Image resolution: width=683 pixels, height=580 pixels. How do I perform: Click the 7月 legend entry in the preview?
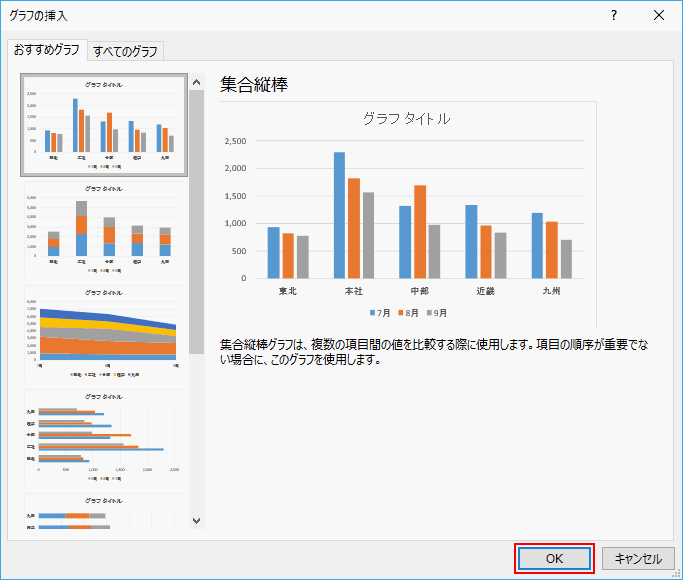click(x=380, y=313)
